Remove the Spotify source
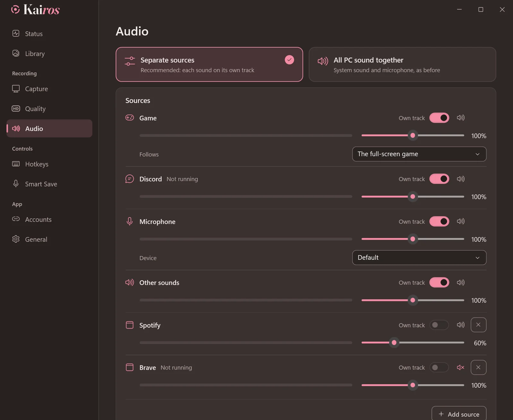 click(x=478, y=325)
